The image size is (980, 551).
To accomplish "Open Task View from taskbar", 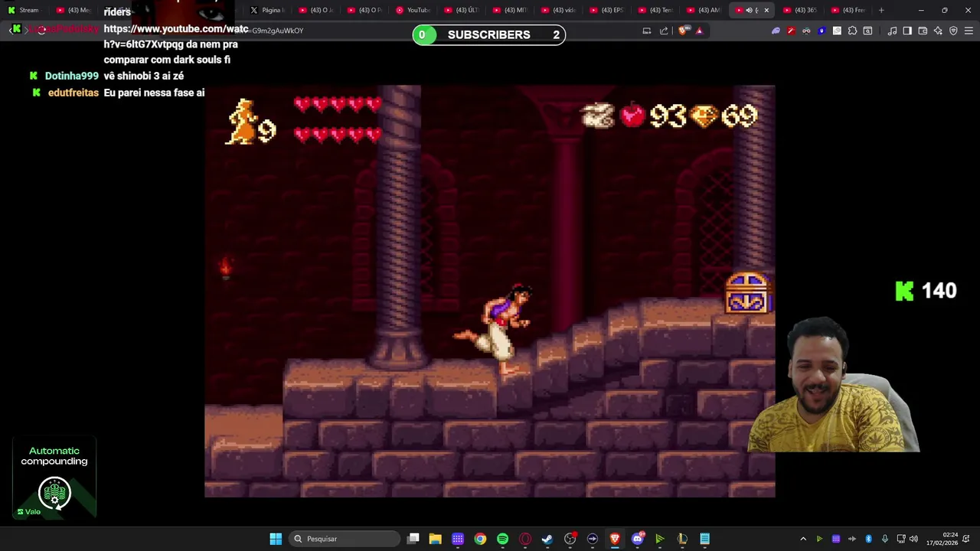I will (413, 539).
